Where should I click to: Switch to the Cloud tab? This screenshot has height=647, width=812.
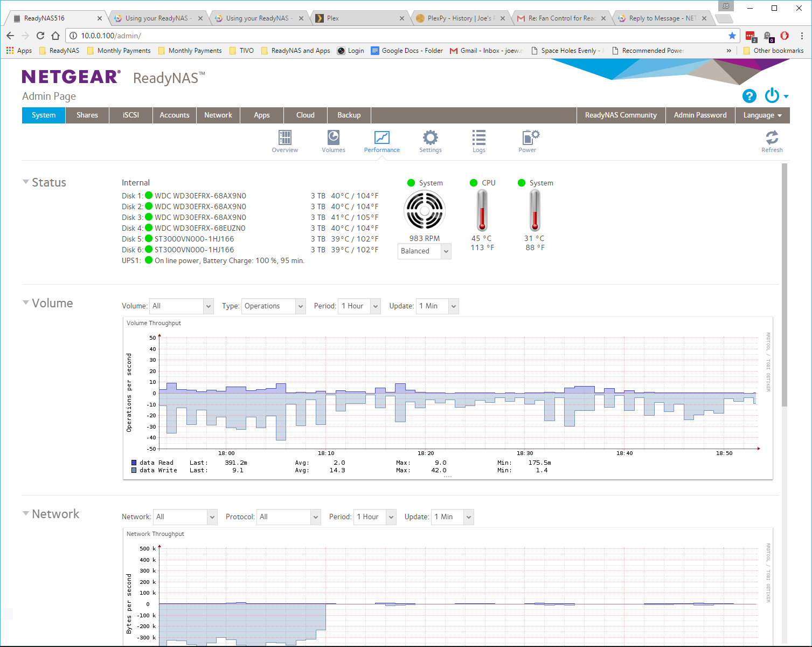(x=306, y=115)
